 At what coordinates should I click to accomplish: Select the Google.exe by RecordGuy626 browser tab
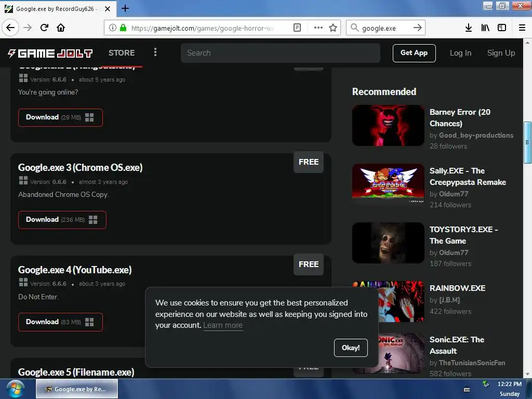58,9
